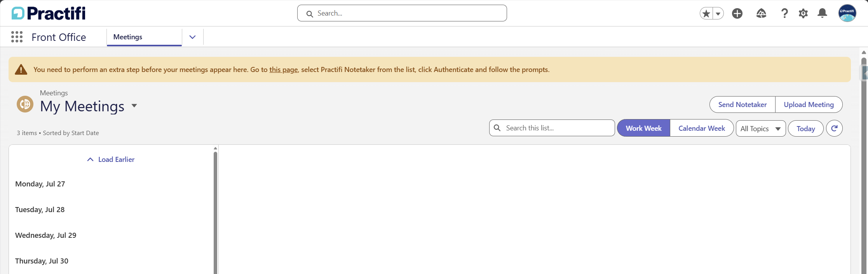Refresh the meetings list
868x274 pixels.
pos(834,128)
